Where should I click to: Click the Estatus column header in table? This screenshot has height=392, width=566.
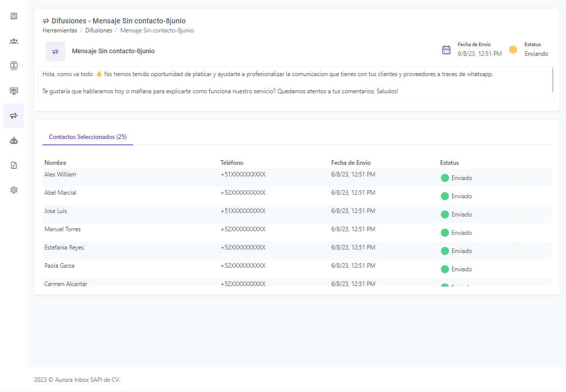[449, 163]
